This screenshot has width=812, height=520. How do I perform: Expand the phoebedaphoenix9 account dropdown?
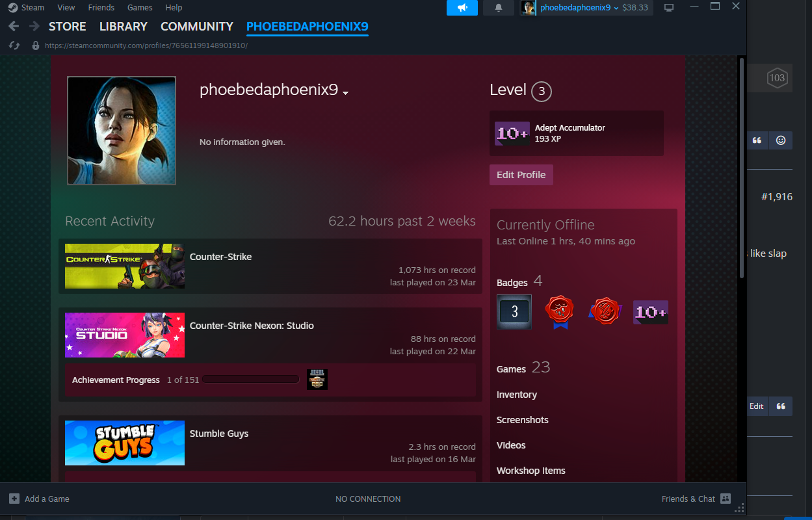[615, 8]
